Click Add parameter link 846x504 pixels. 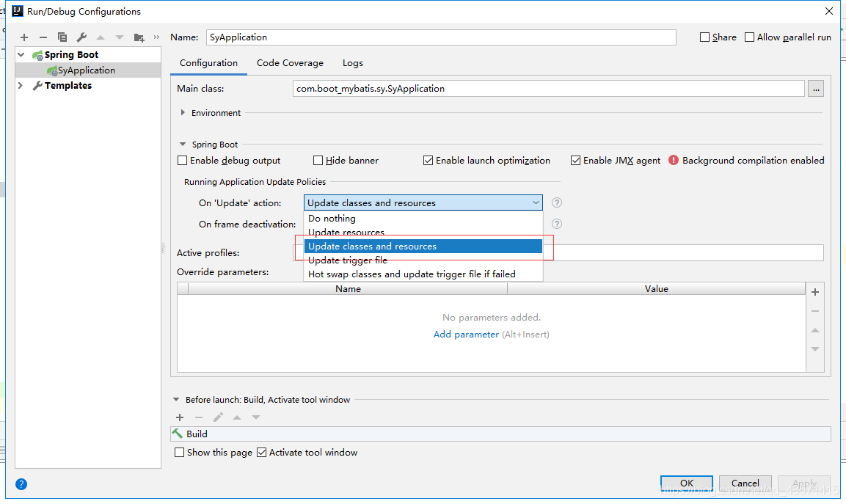[466, 334]
